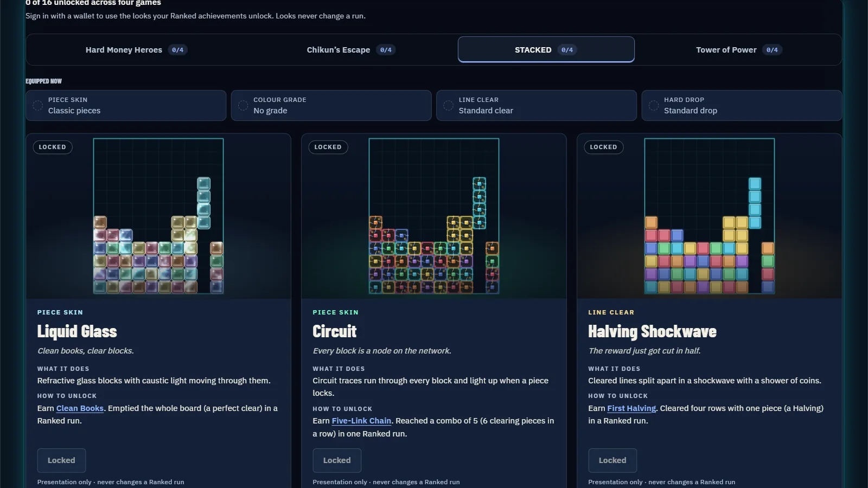
Task: Click the 0/4 badge beside Hard Money Heroes
Action: pos(177,50)
